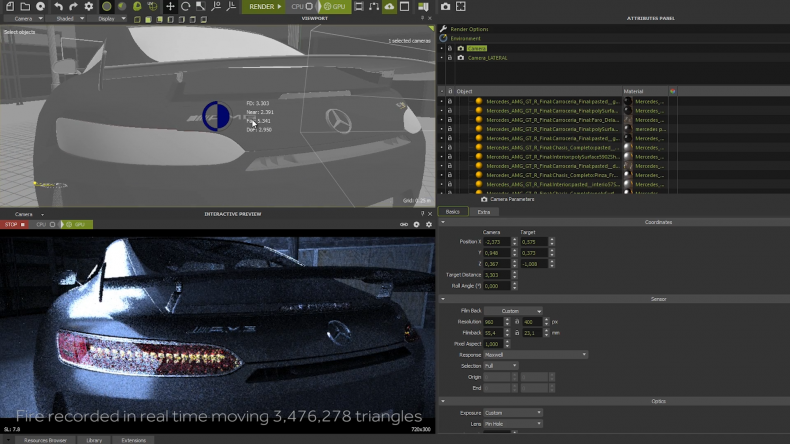The height and width of the screenshot is (444, 790).
Task: Click the STOP button in Interactive Preview
Action: [x=14, y=224]
